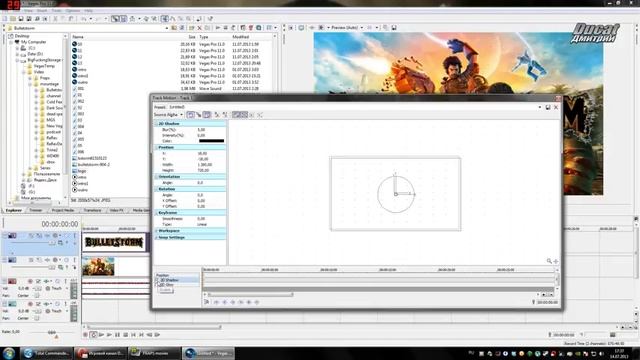
Task: Click compositing mode icon on video track 1
Action: pyautogui.click(x=60, y=242)
